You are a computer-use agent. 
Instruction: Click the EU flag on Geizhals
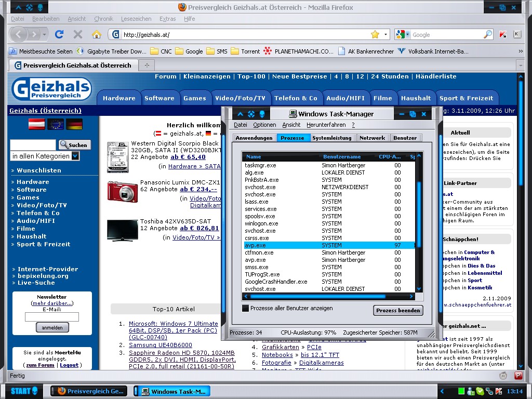click(56, 124)
